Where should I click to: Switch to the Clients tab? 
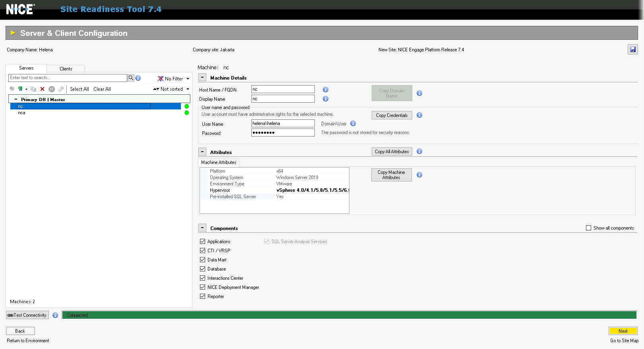66,69
